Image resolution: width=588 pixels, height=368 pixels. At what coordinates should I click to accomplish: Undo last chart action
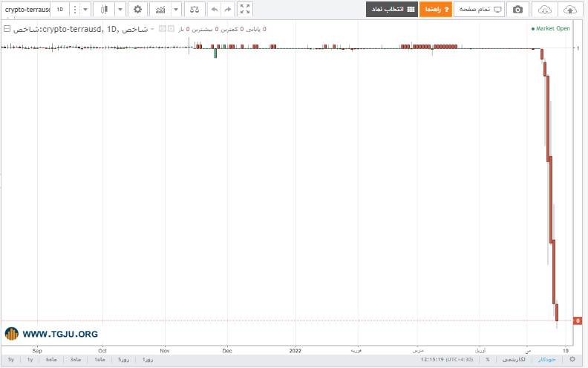pyautogui.click(x=215, y=10)
